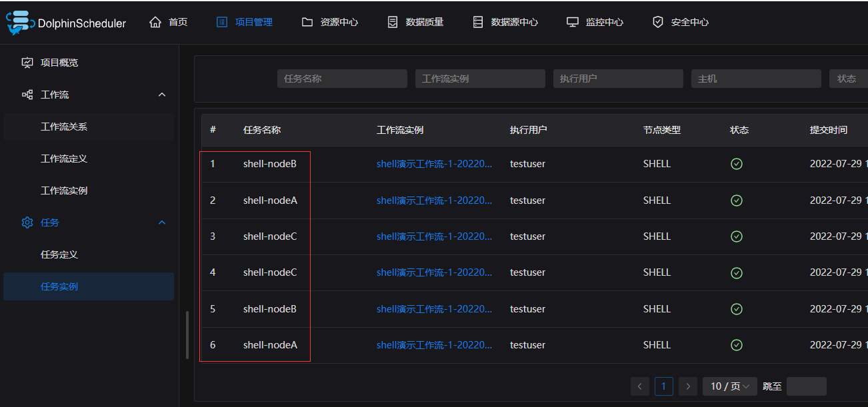Click the 提交时间 column header
Image resolution: width=868 pixels, height=407 pixels.
point(829,130)
